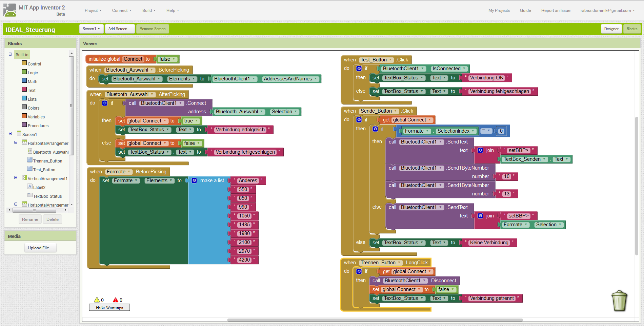This screenshot has width=644, height=326.
Task: Click the 4200 text block in list
Action: (244, 260)
